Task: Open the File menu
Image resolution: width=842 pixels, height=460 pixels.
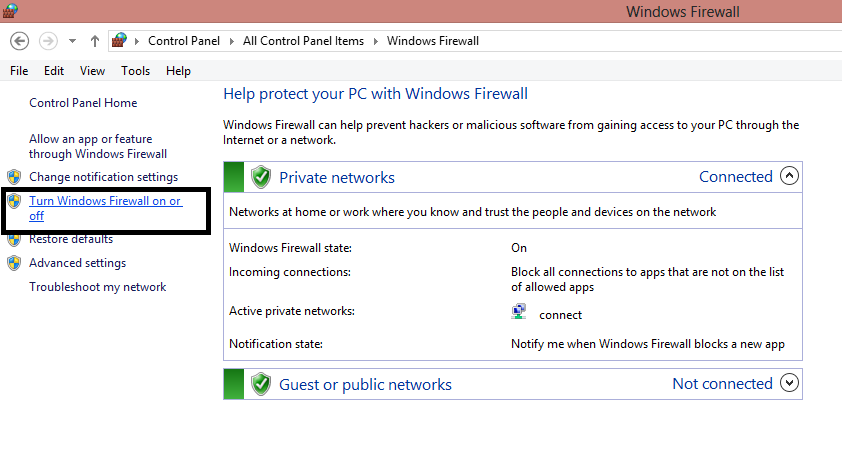Action: click(19, 71)
